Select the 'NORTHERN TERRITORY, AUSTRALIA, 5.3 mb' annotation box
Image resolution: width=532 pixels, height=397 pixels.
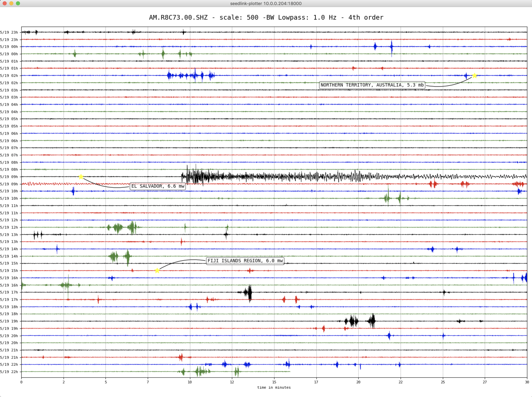click(x=372, y=85)
